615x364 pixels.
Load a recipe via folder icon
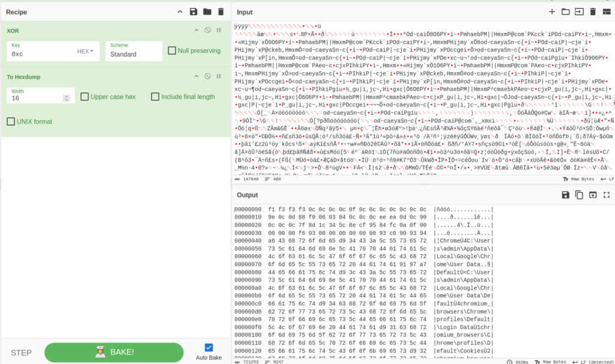(207, 12)
